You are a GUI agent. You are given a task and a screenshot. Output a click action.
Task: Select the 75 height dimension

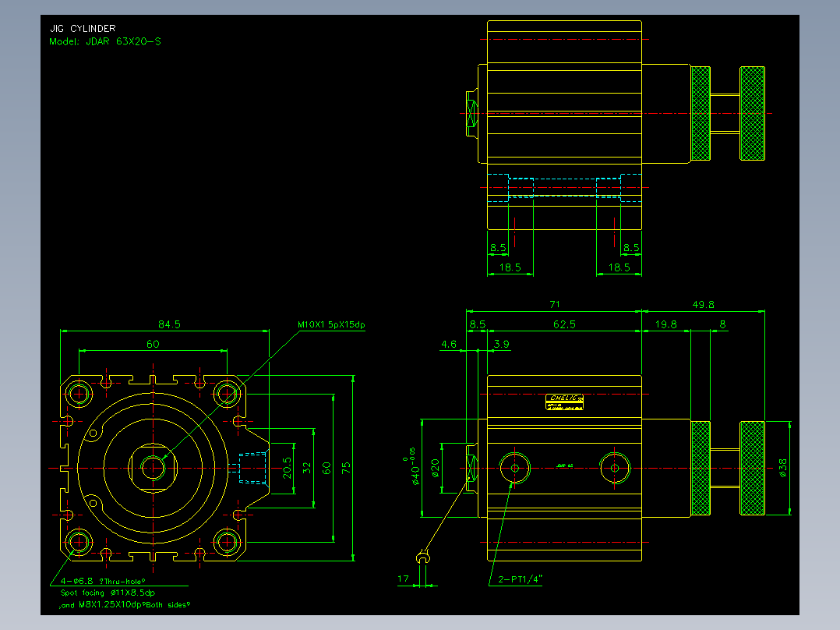pyautogui.click(x=347, y=468)
